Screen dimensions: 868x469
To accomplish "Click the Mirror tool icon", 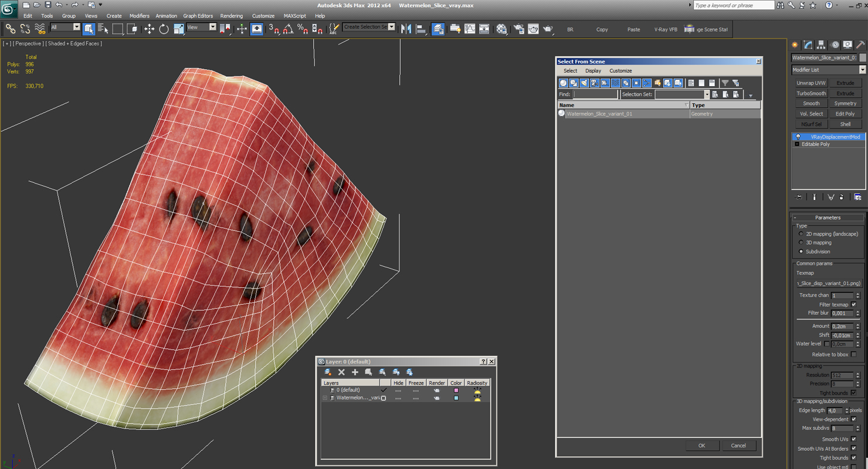I will [x=406, y=29].
